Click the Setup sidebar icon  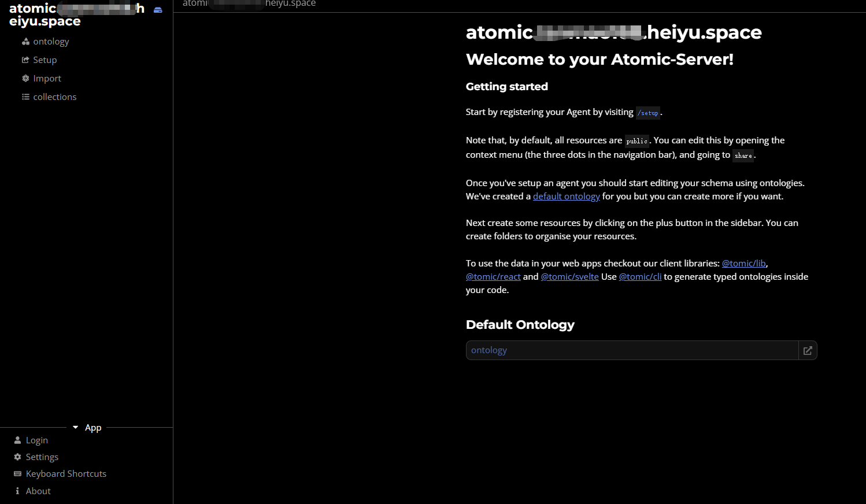coord(25,60)
